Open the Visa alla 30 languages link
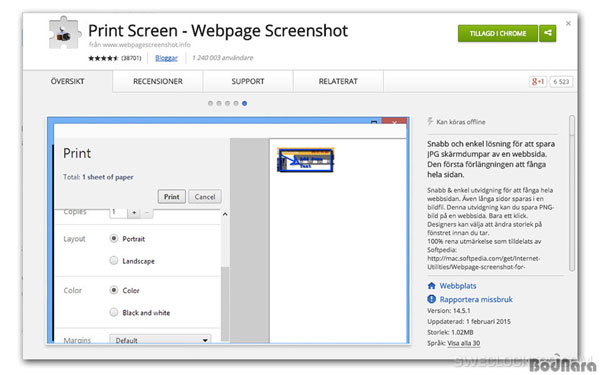Screen dimensions: 600x375 click(x=463, y=343)
